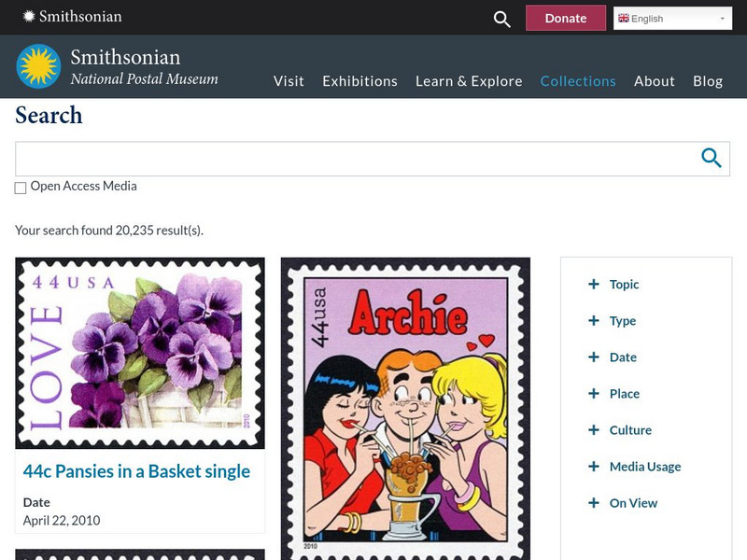This screenshot has width=747, height=560.
Task: Expand the On View filter
Action: click(634, 503)
